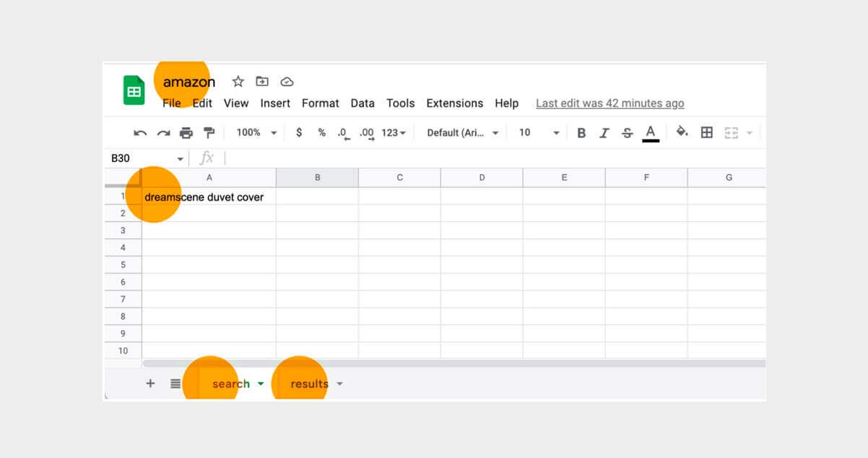Open the zoom 100% dropdown
Image resolution: width=868 pixels, height=458 pixels.
(256, 133)
